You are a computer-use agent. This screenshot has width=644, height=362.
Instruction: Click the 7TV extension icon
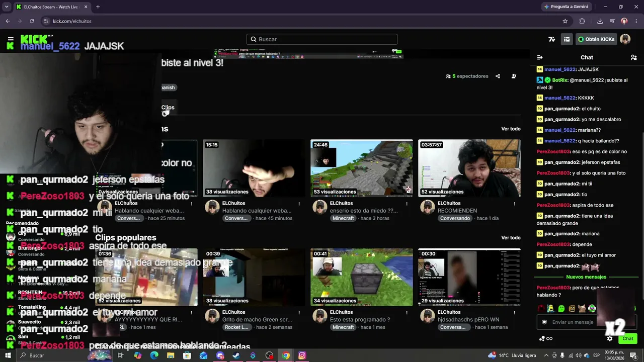552,39
